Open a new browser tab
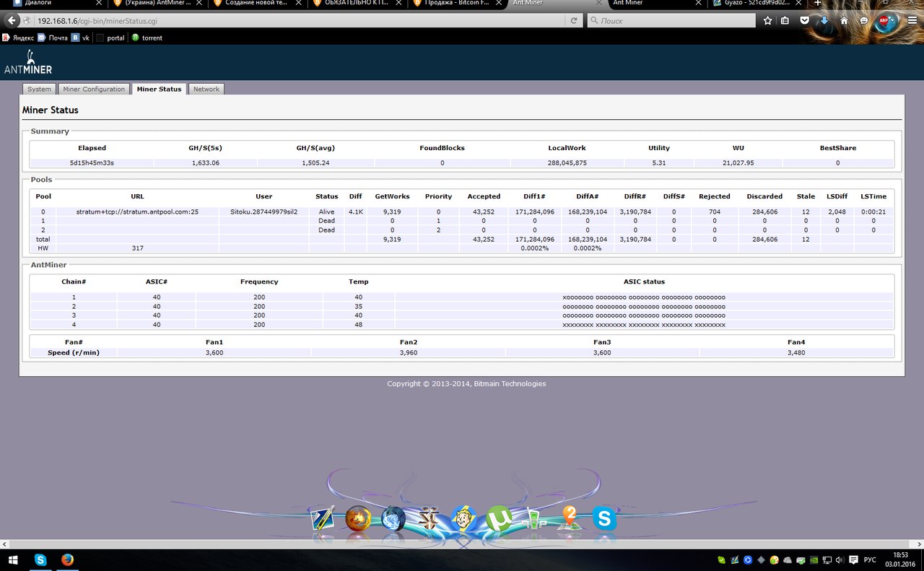The image size is (924, 571). point(817,4)
